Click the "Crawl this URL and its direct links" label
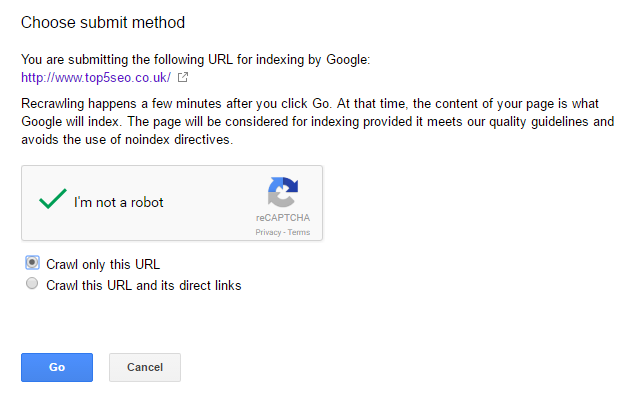 (x=144, y=285)
